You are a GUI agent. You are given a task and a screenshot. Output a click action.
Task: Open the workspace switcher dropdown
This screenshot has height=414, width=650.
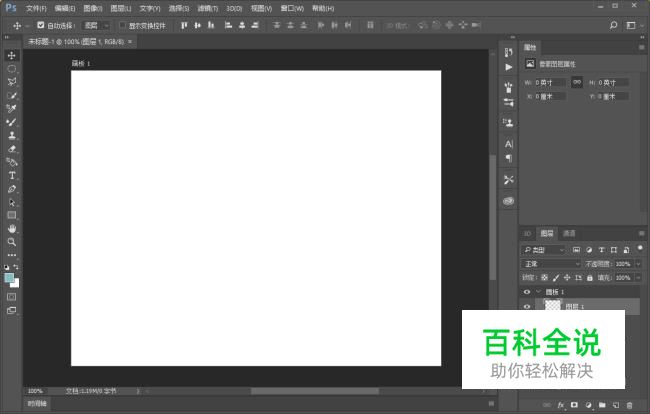633,25
